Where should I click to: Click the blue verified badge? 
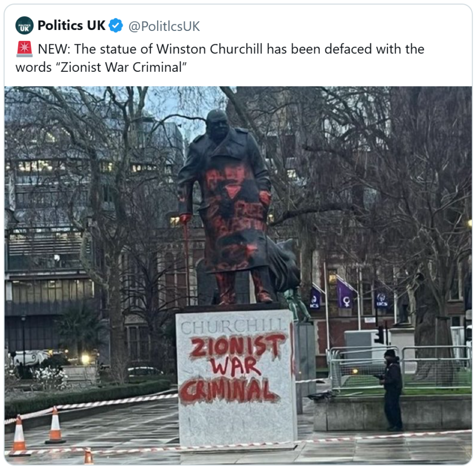(116, 26)
